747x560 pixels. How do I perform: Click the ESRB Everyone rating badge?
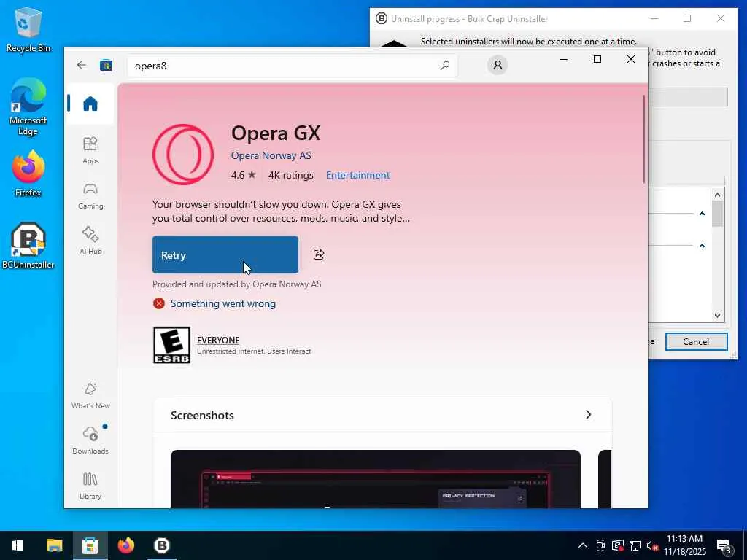171,345
